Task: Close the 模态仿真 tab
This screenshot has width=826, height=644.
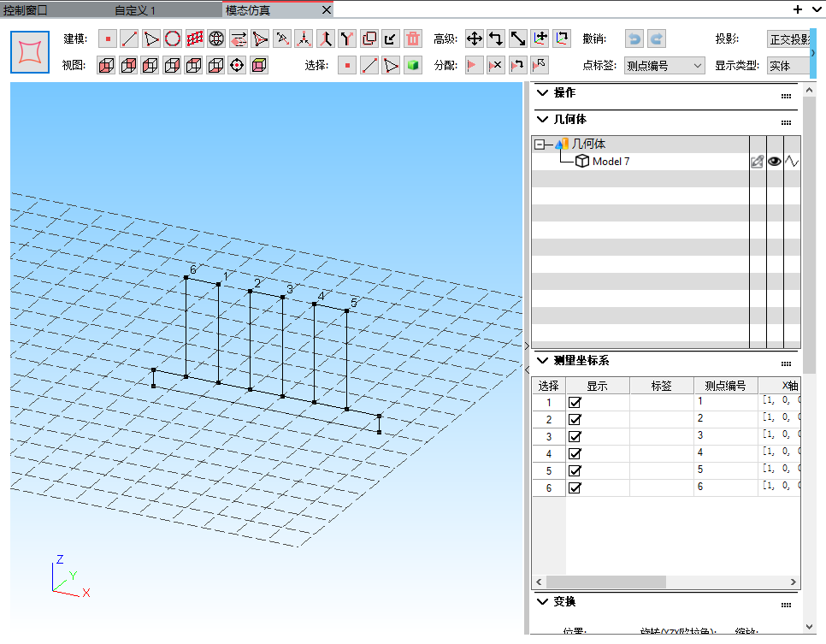Action: click(326, 10)
